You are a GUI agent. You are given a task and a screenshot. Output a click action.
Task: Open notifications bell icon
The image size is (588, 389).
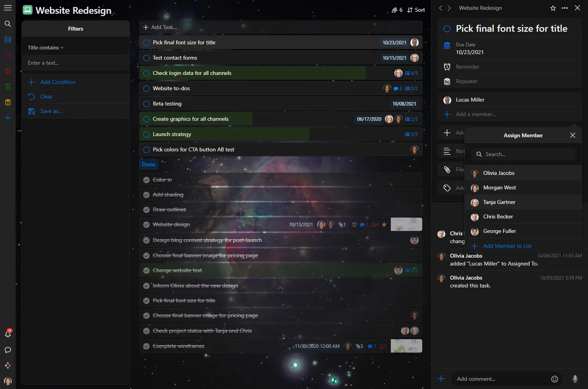[7, 334]
